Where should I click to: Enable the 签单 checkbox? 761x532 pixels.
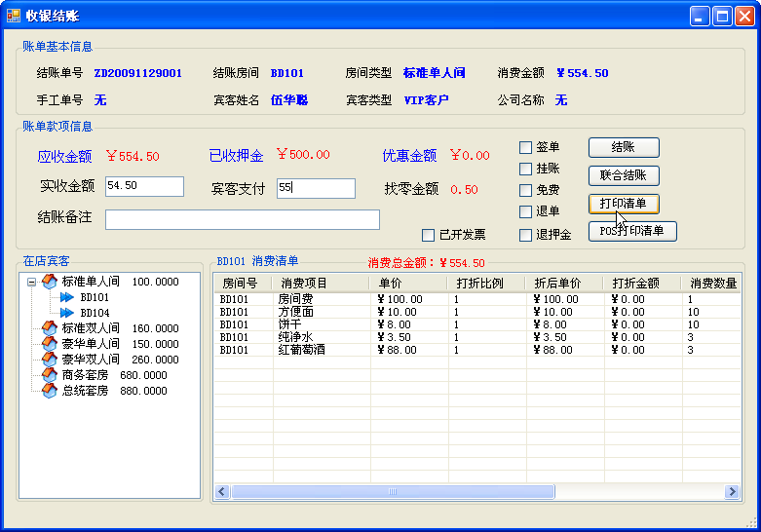526,148
